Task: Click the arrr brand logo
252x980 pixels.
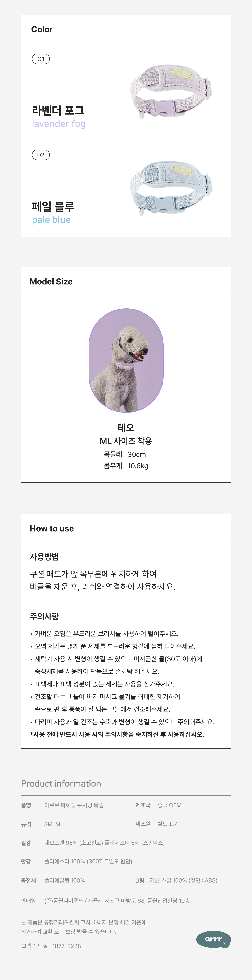Action: [x=213, y=939]
